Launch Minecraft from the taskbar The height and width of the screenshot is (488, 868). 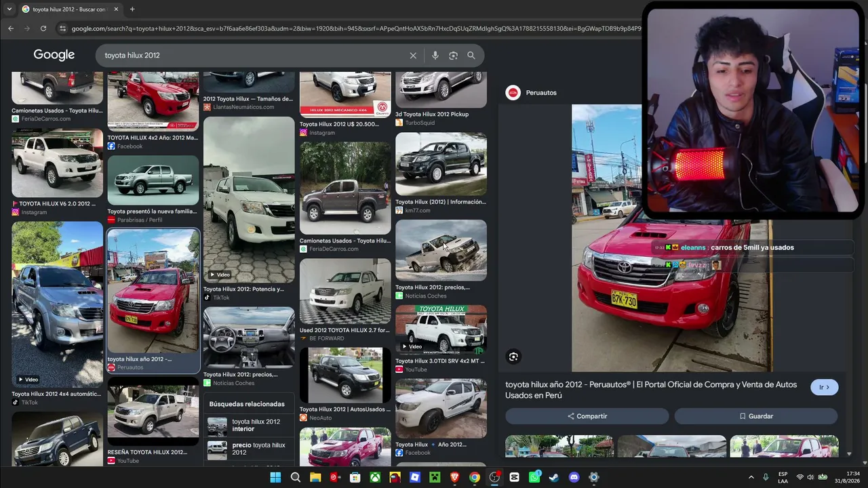tap(435, 477)
